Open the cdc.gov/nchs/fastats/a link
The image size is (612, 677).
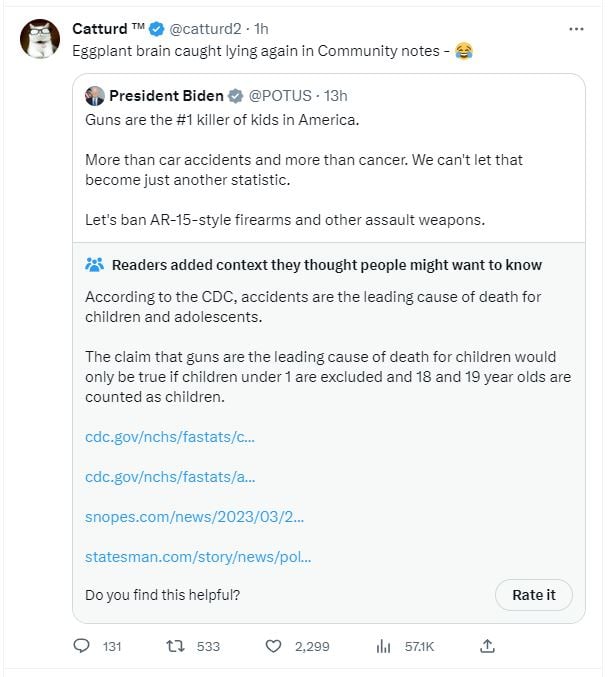[x=170, y=477]
